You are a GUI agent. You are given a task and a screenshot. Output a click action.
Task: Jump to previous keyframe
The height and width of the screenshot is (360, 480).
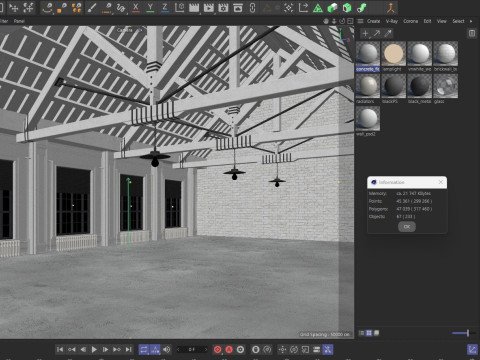click(71, 349)
